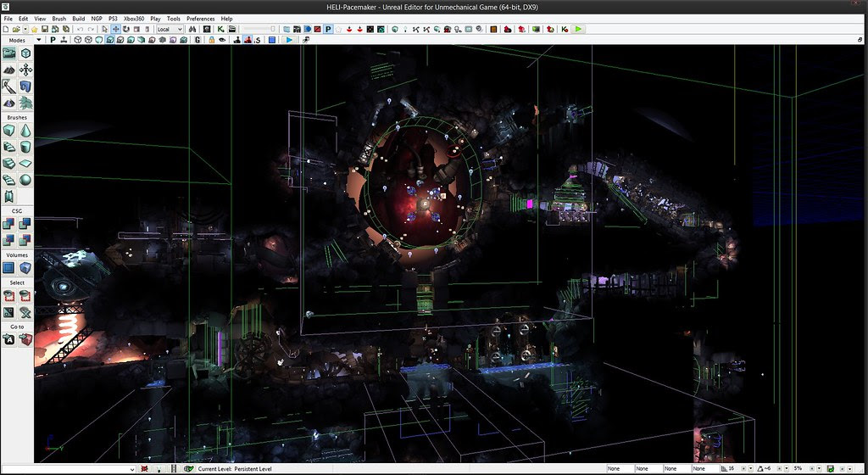Play in viewport blue arrow button

[x=289, y=40]
